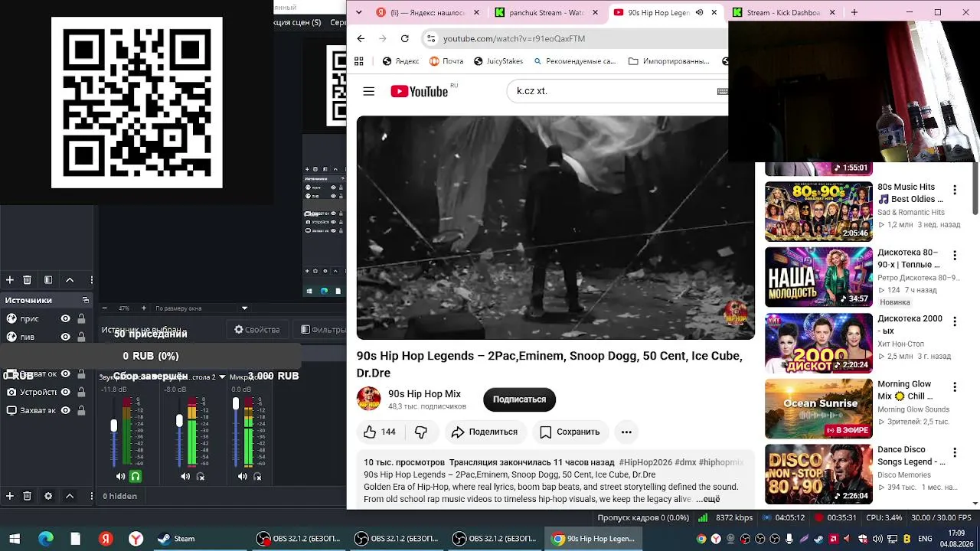Zoom out OBS preview with minus icon
Screen dimensions: 980x551
pyautogui.click(x=104, y=308)
